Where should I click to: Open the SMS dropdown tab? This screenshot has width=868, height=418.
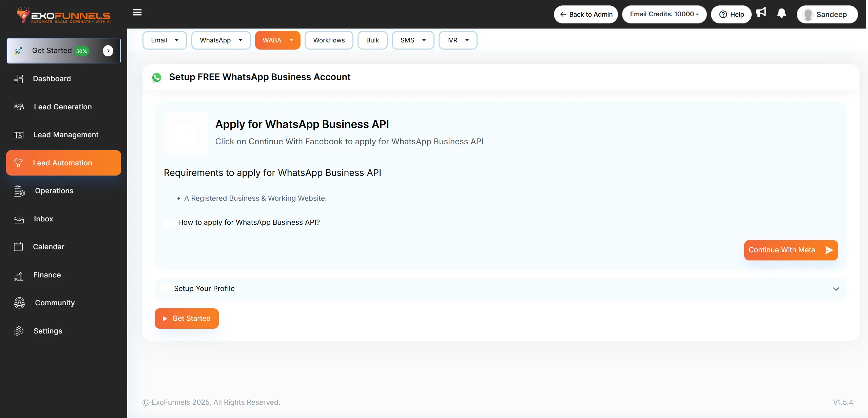pos(413,40)
